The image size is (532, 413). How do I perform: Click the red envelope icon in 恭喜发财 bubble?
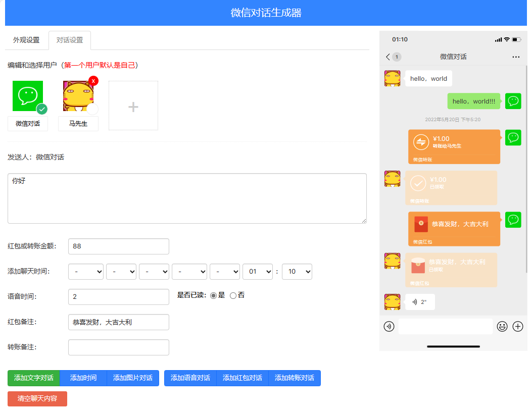pyautogui.click(x=421, y=224)
